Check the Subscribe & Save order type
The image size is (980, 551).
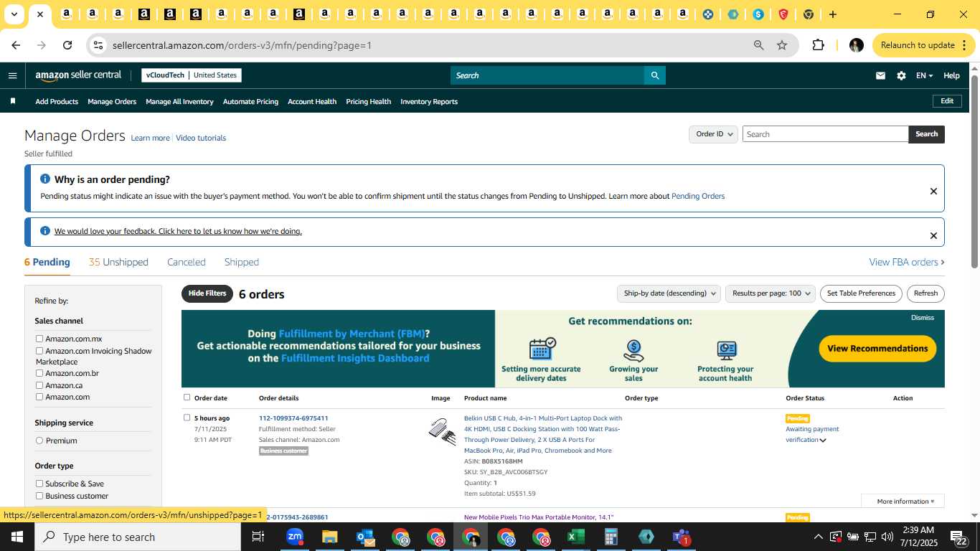tap(39, 484)
